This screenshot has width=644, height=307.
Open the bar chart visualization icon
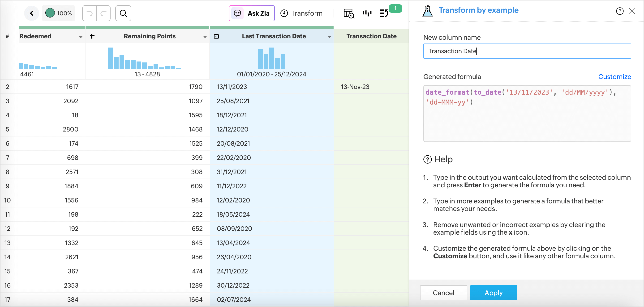coord(367,13)
